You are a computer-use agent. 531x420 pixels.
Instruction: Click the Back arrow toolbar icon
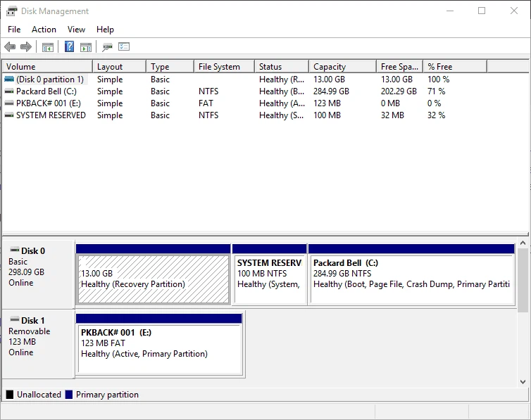(10, 47)
